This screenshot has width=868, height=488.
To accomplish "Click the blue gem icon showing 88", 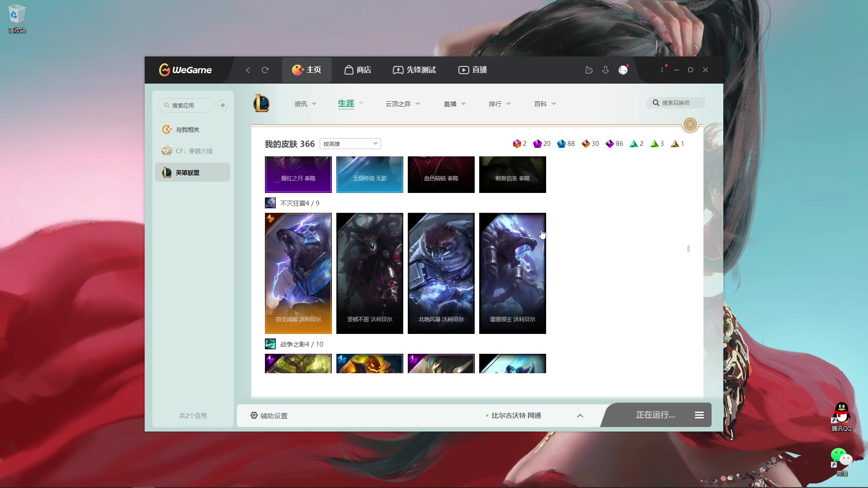I will point(561,144).
